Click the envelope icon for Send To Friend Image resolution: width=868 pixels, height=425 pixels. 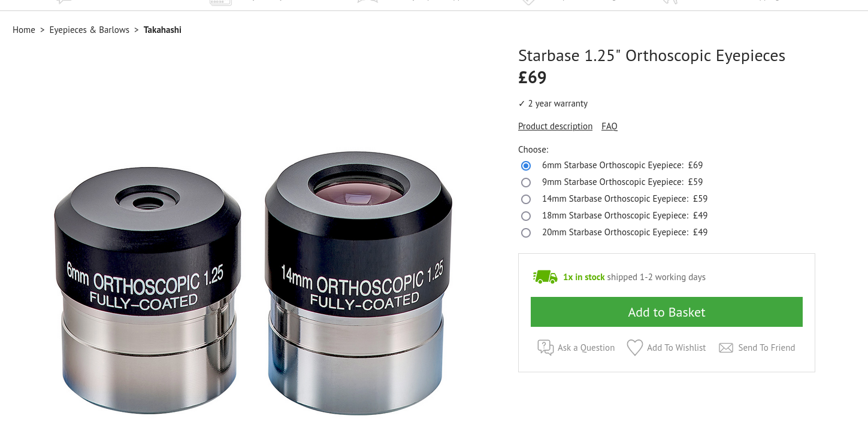pyautogui.click(x=726, y=348)
